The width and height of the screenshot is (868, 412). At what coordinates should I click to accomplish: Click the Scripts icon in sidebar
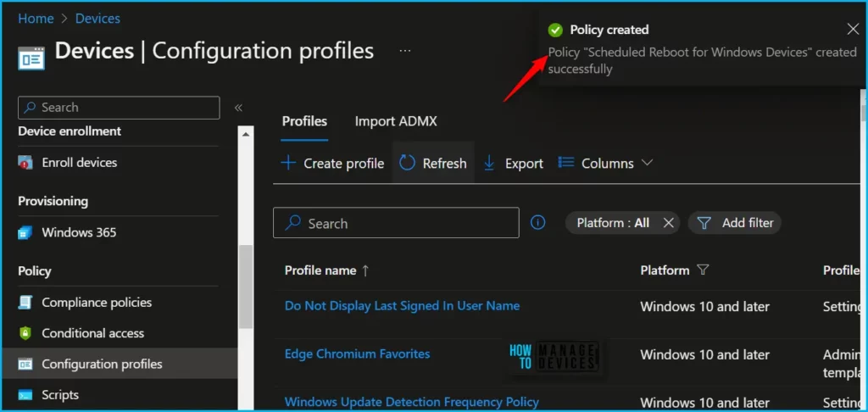[25, 395]
